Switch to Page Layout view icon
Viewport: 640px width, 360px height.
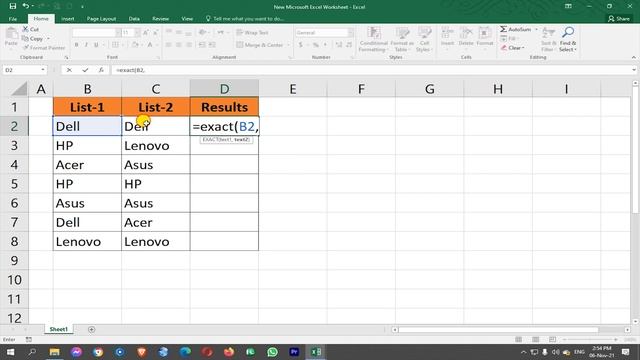tap(536, 340)
